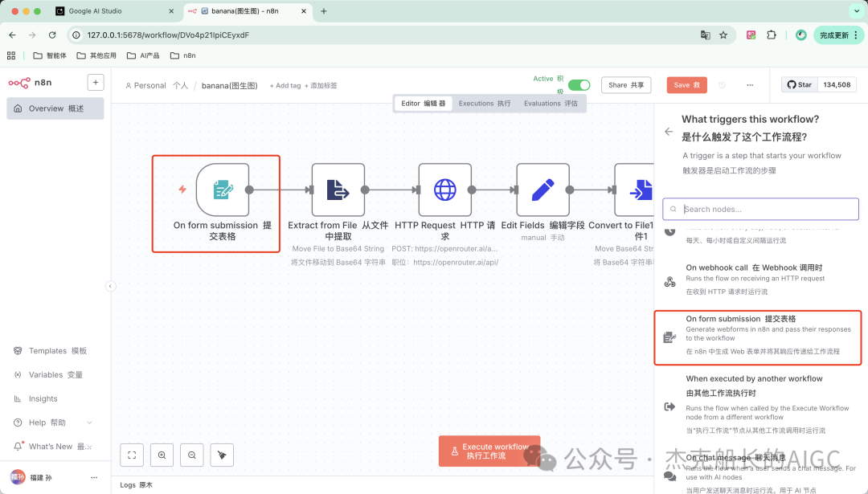Select the Convert to File node
Screen dimensions: 868x494
pyautogui.click(x=634, y=190)
